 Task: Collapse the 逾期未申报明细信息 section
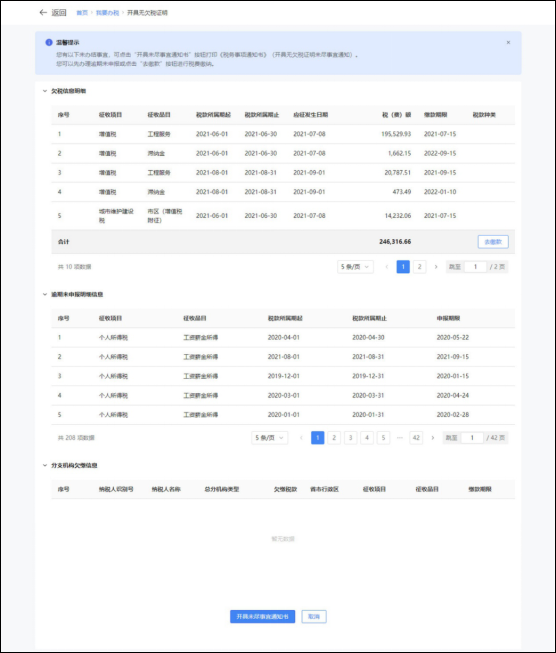point(45,294)
